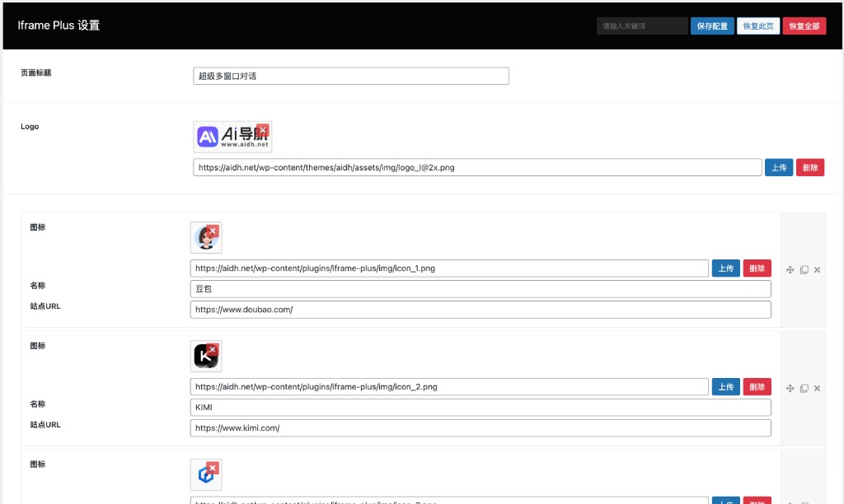Click the move handle icon for KIMI row
Screen dimensions: 844x504
point(790,388)
